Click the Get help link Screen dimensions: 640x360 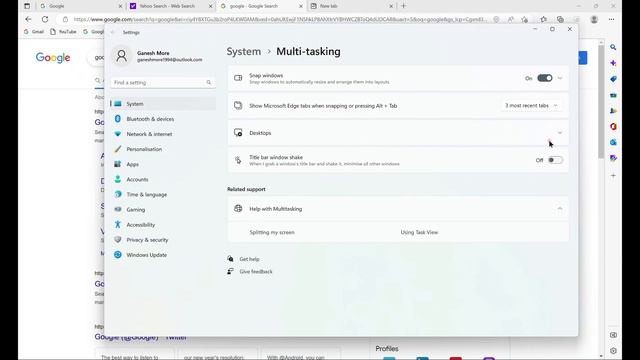[249, 259]
